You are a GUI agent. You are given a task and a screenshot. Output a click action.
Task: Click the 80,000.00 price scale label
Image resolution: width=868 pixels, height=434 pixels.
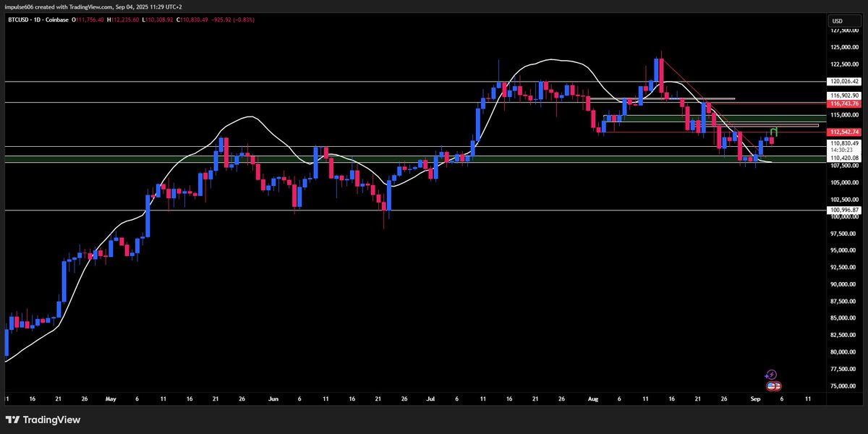[x=845, y=352]
